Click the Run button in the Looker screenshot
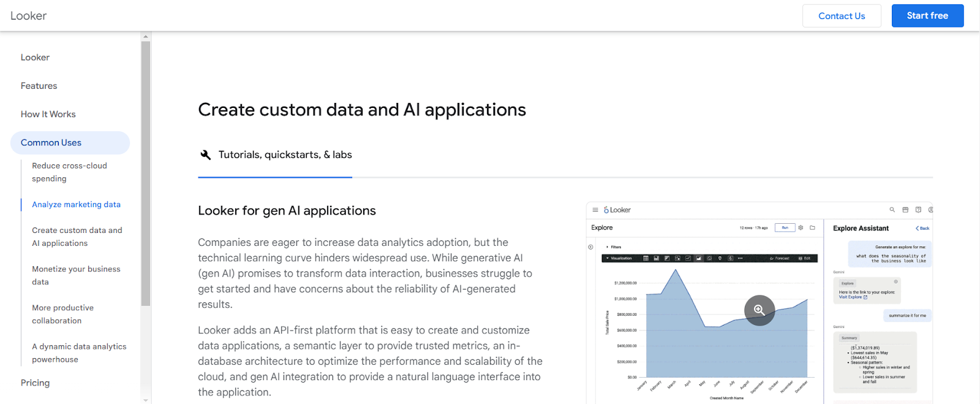This screenshot has width=980, height=404. tap(785, 227)
